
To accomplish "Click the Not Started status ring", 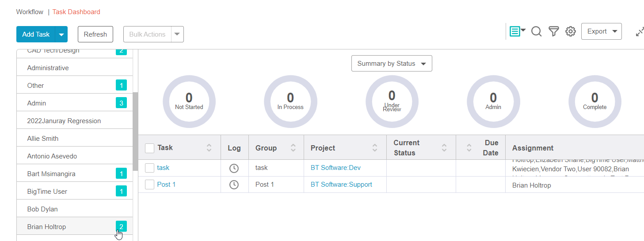I will pos(189,102).
